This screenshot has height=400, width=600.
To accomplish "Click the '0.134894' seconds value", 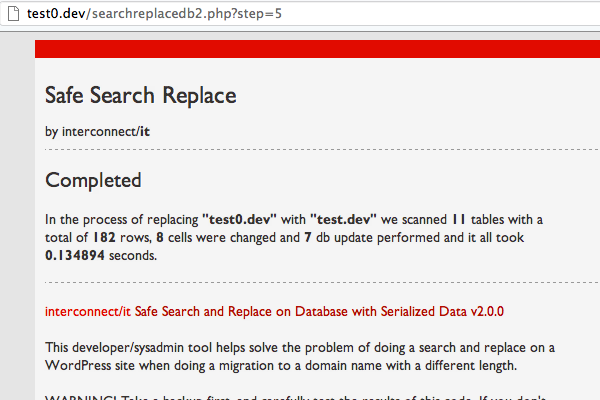I will click(x=75, y=255).
